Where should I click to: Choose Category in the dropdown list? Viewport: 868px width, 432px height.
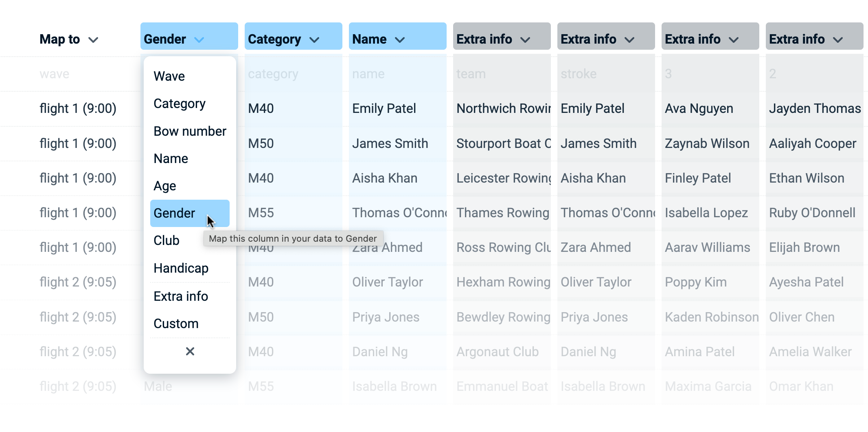[180, 104]
